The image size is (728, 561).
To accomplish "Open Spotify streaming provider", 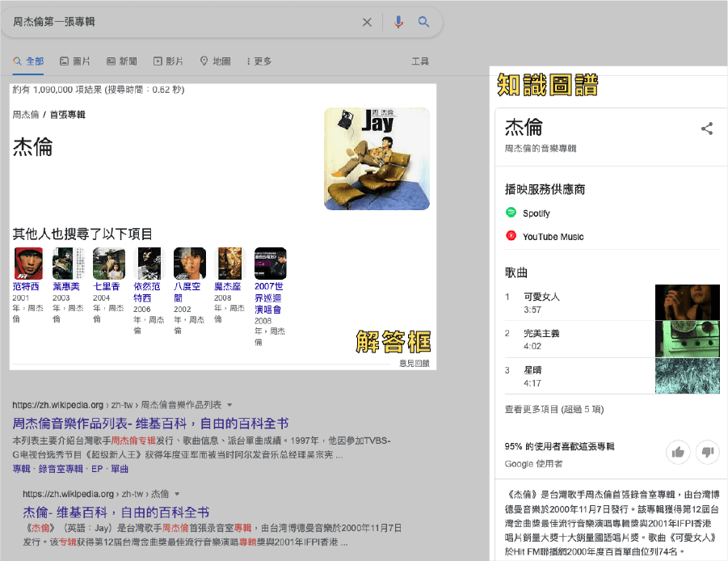I will pos(537,213).
